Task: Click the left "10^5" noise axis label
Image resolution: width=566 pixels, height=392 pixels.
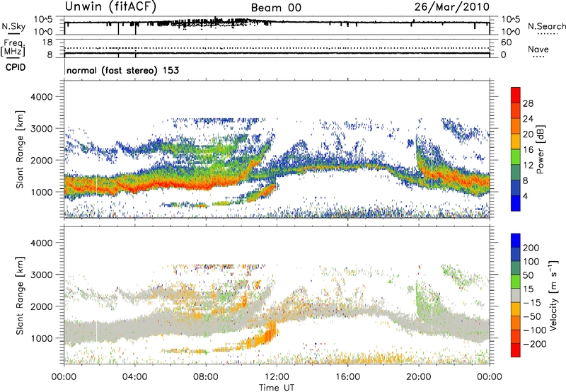Action: pyautogui.click(x=44, y=19)
